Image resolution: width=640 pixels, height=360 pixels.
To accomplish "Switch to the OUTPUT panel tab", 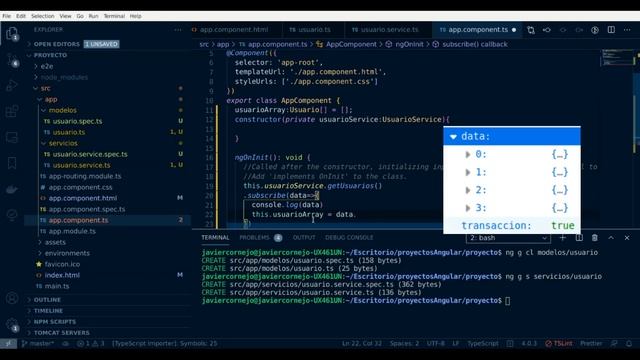I will point(304,238).
